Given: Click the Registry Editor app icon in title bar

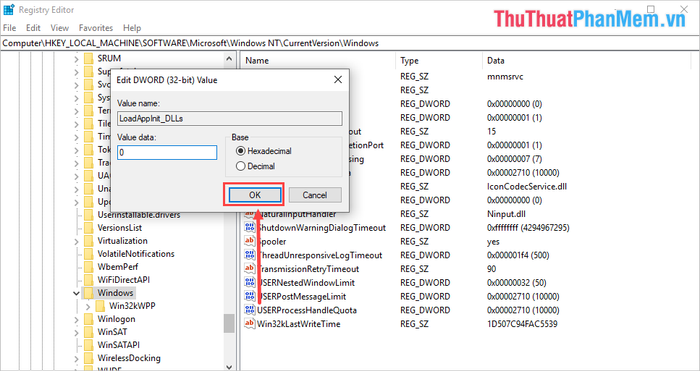Looking at the screenshot, I should (x=8, y=9).
